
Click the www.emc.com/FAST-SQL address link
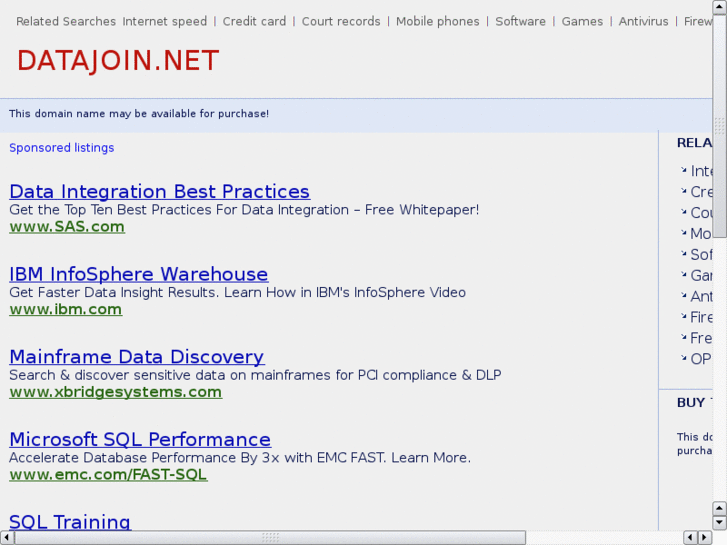(x=108, y=474)
